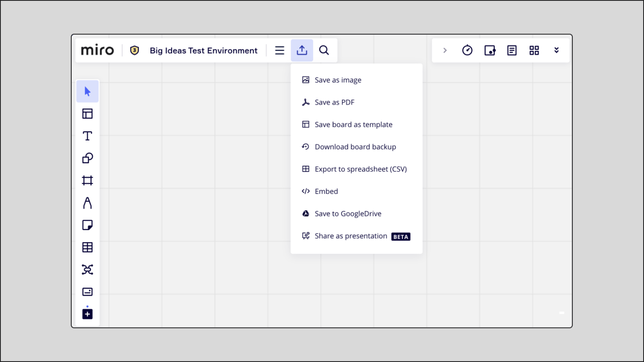This screenshot has height=362, width=644.
Task: Rename the board titled Big Ideas Test Environment
Action: [x=204, y=50]
